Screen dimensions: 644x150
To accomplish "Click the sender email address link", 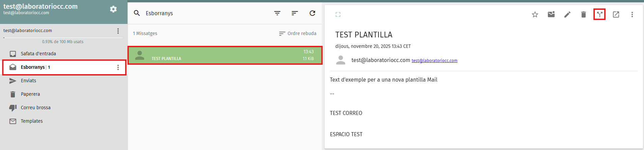I will [434, 61].
